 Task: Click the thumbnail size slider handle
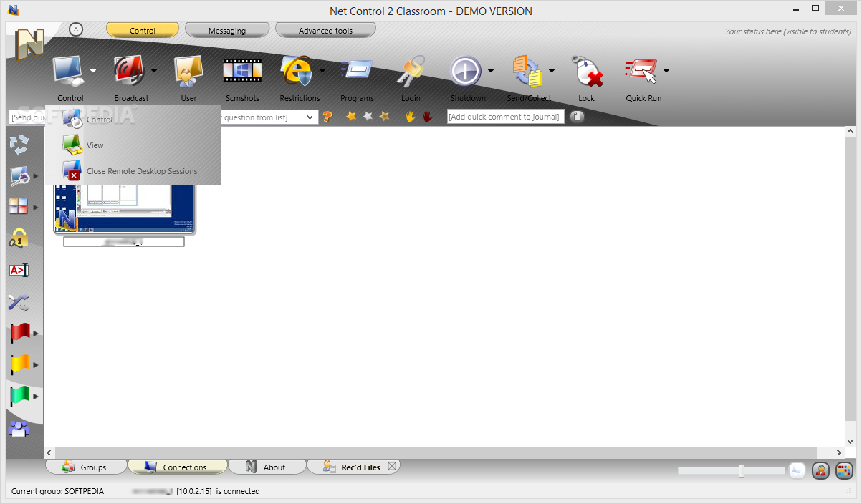pyautogui.click(x=742, y=470)
